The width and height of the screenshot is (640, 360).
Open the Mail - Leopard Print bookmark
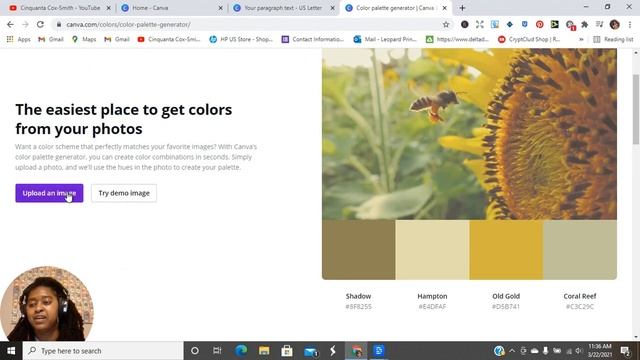385,39
